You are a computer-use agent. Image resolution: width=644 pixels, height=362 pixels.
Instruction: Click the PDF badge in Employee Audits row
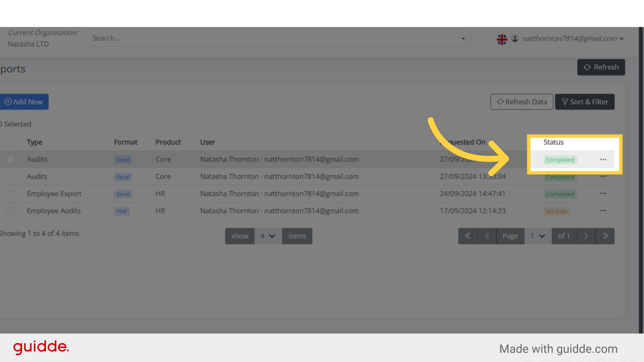[122, 211]
